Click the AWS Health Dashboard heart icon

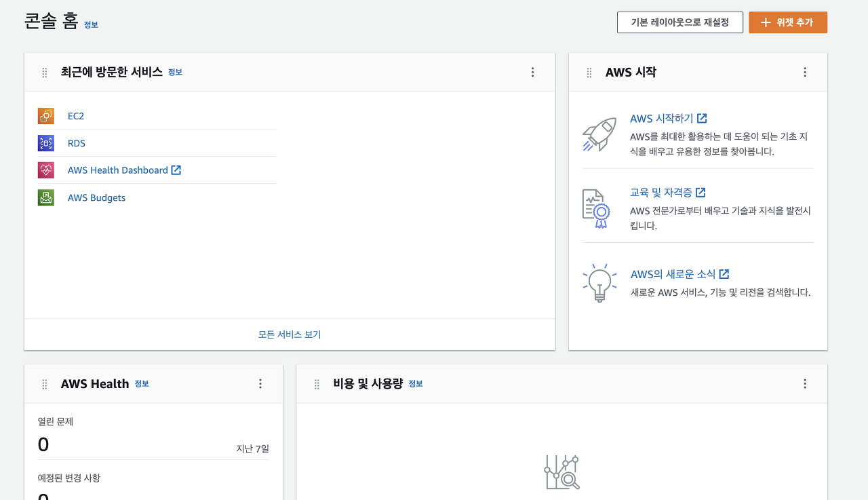click(x=46, y=170)
